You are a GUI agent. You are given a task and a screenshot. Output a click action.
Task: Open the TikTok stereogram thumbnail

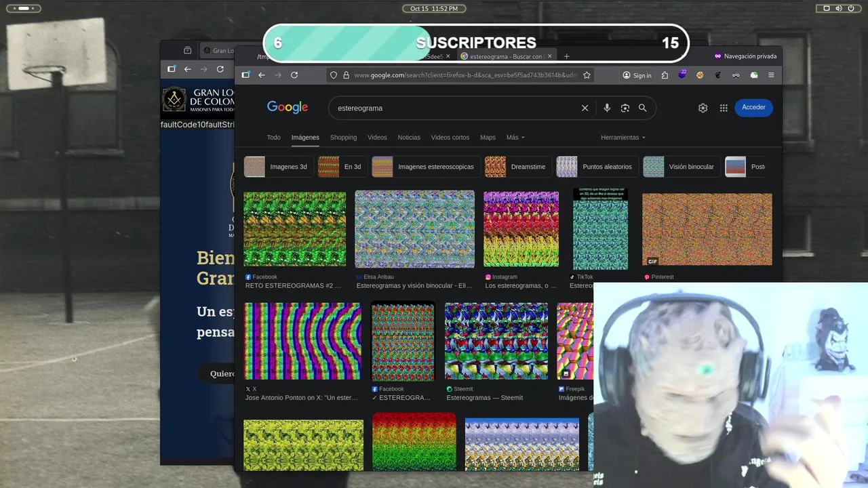tap(600, 229)
